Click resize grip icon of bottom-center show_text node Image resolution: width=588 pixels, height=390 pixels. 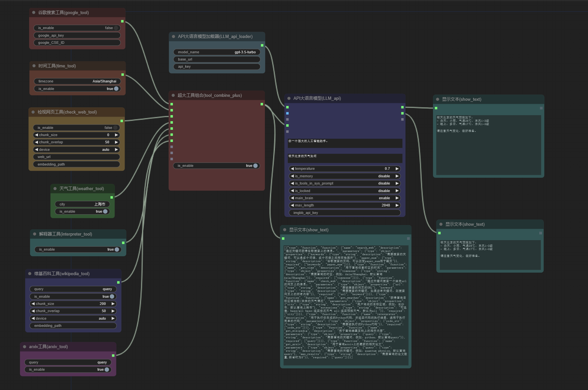pyautogui.click(x=408, y=239)
